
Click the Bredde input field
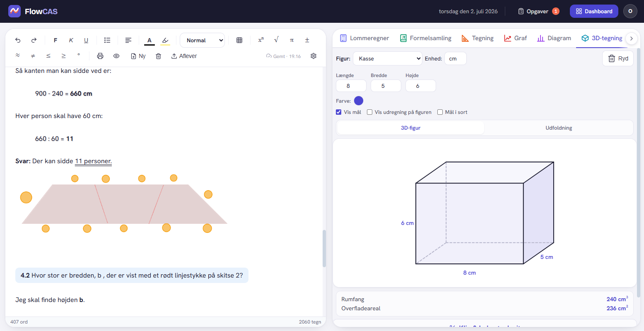click(386, 86)
